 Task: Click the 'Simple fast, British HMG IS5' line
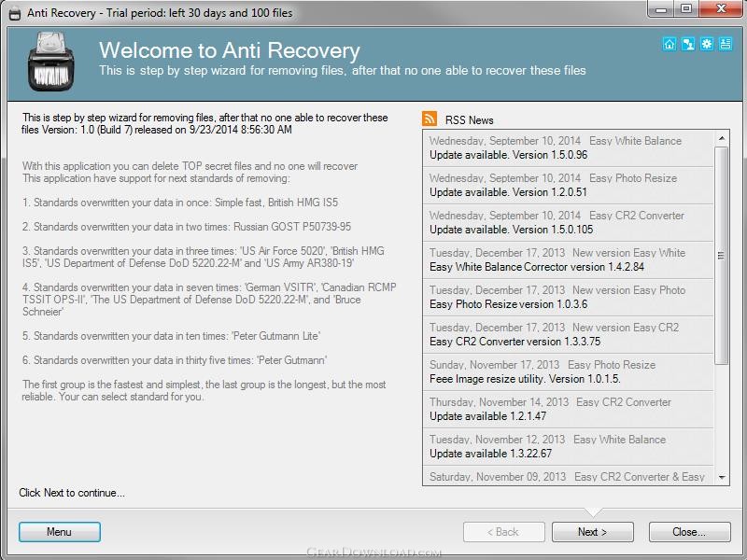coord(180,203)
